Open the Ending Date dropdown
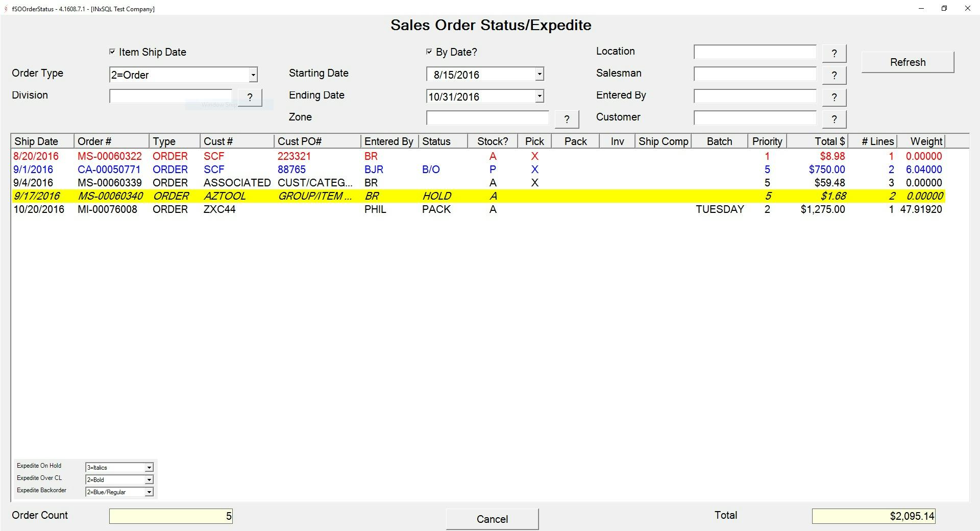980x531 pixels. [540, 96]
